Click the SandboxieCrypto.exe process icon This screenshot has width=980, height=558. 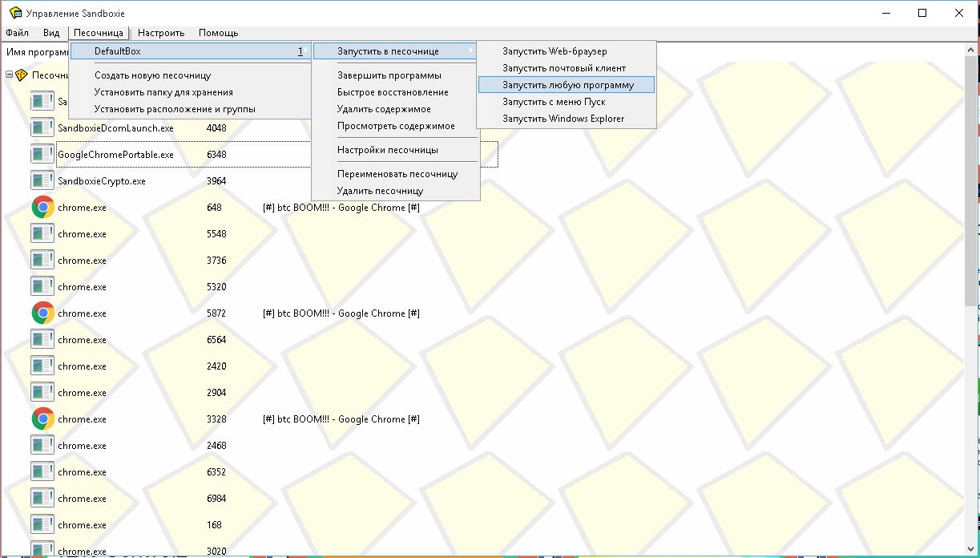[x=42, y=181]
